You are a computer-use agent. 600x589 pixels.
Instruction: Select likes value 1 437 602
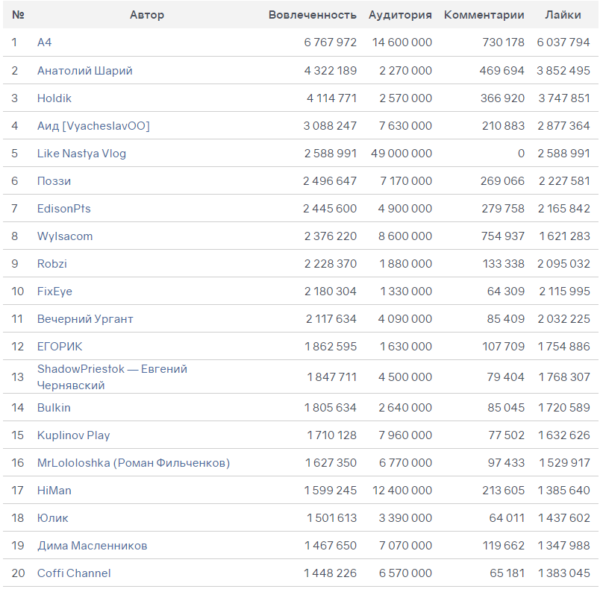click(564, 518)
